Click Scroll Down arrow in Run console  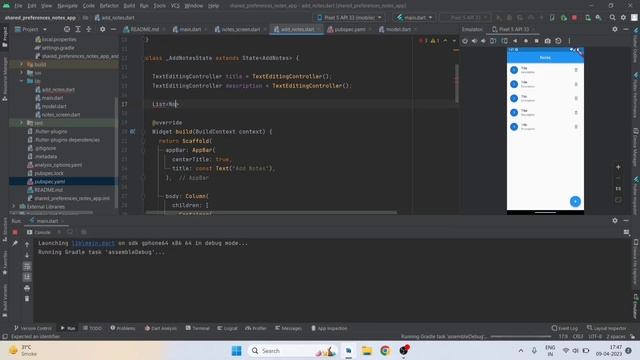coord(27,256)
